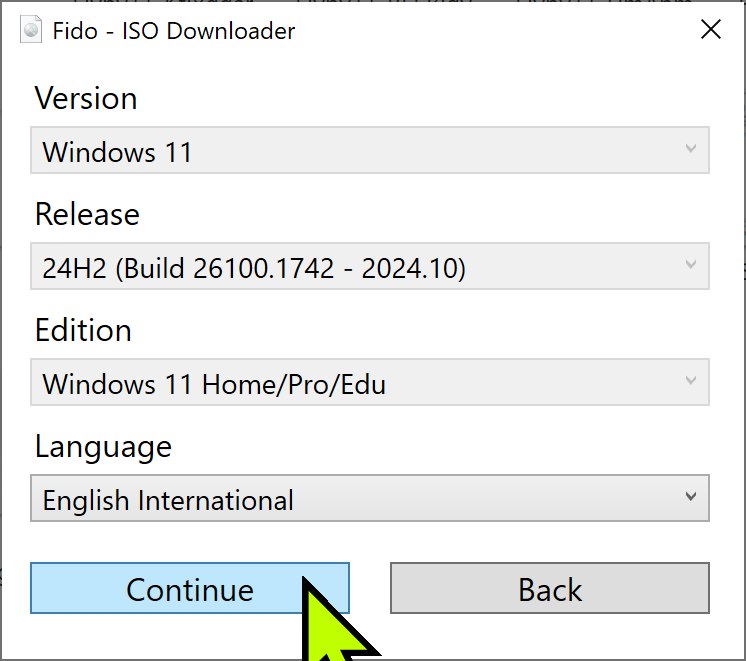Viewport: 746px width, 661px height.
Task: Expand the Version dropdown arrow
Action: click(690, 150)
